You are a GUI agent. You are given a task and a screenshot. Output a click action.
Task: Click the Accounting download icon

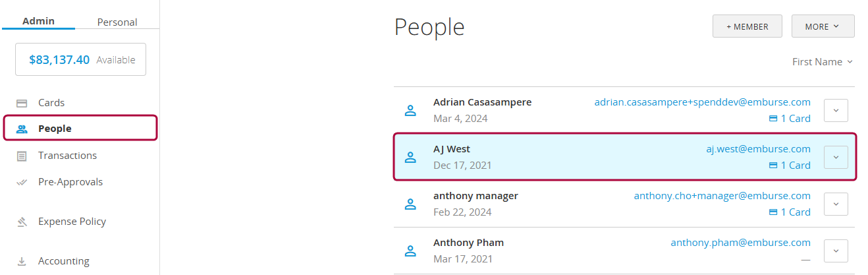[22, 261]
